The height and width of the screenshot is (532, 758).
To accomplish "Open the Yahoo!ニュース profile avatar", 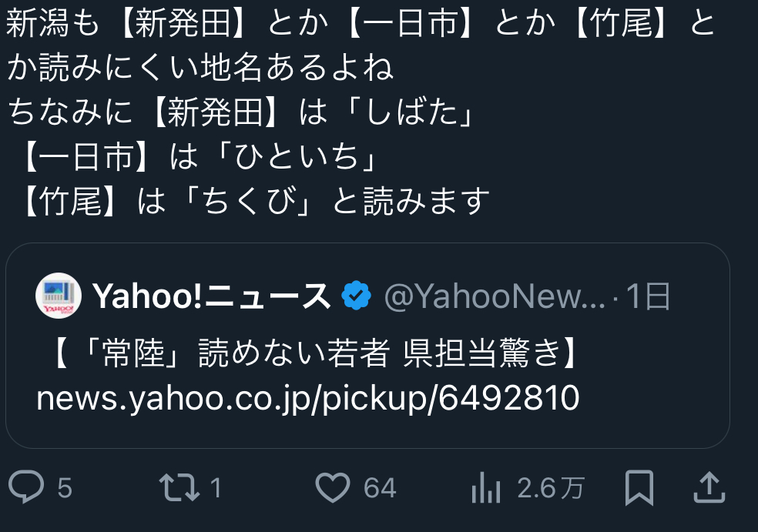I will 59,296.
